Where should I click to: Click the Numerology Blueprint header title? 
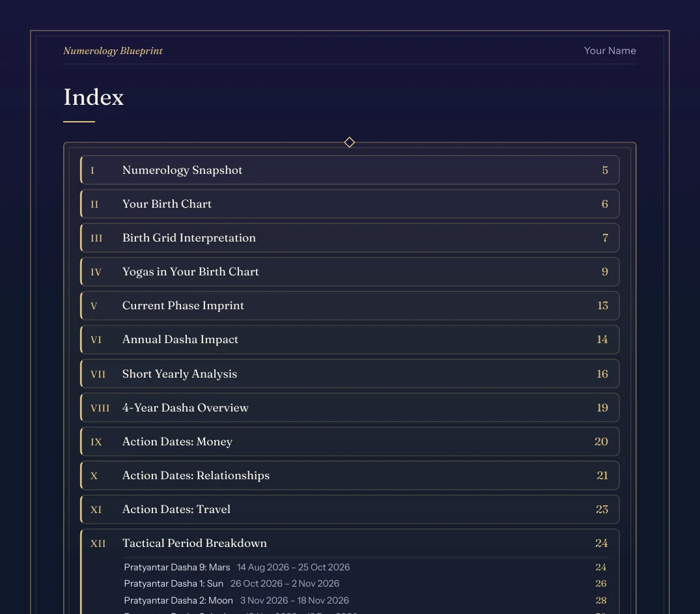113,51
